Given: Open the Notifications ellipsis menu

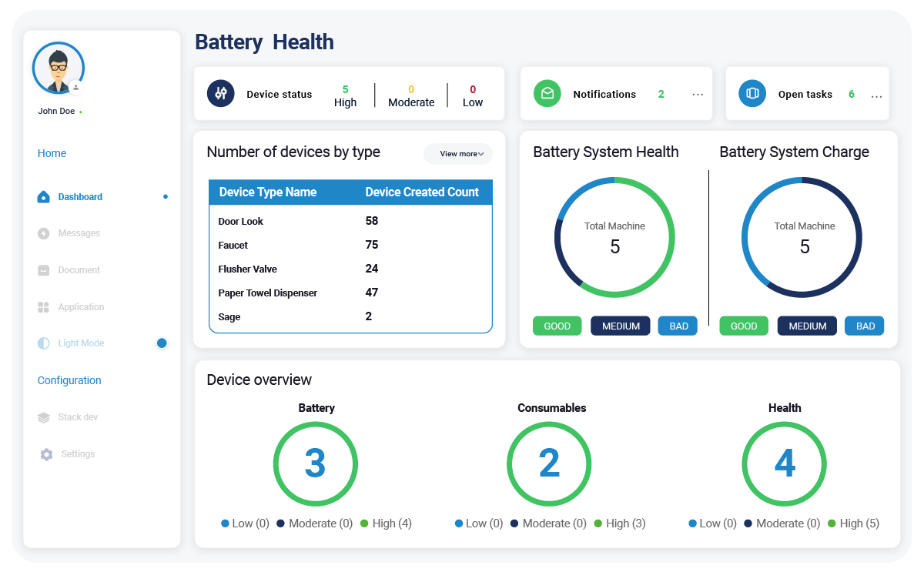Looking at the screenshot, I should [x=698, y=95].
